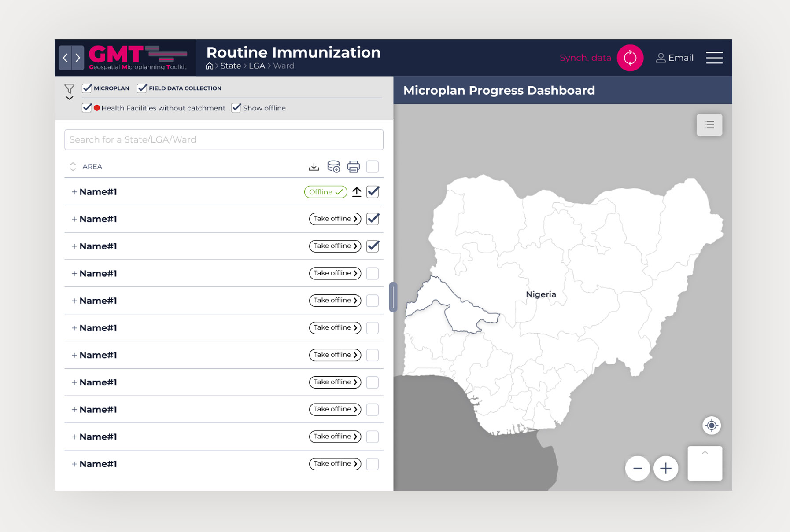Go to State in the breadcrumb
The height and width of the screenshot is (532, 790).
click(230, 66)
